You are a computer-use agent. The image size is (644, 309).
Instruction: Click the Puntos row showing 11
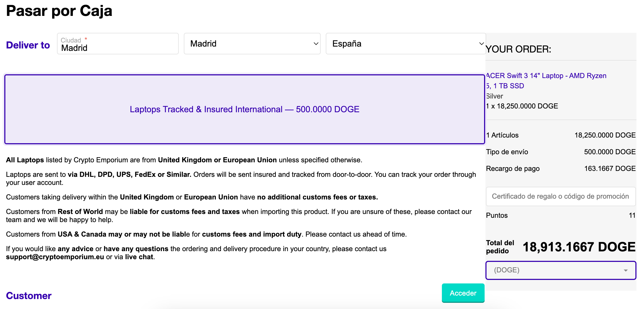[561, 215]
